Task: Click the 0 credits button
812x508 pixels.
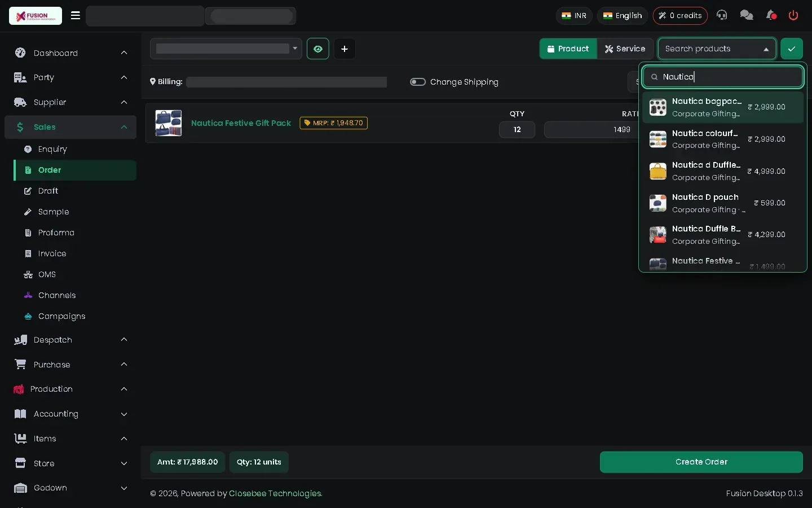Action: click(x=680, y=15)
